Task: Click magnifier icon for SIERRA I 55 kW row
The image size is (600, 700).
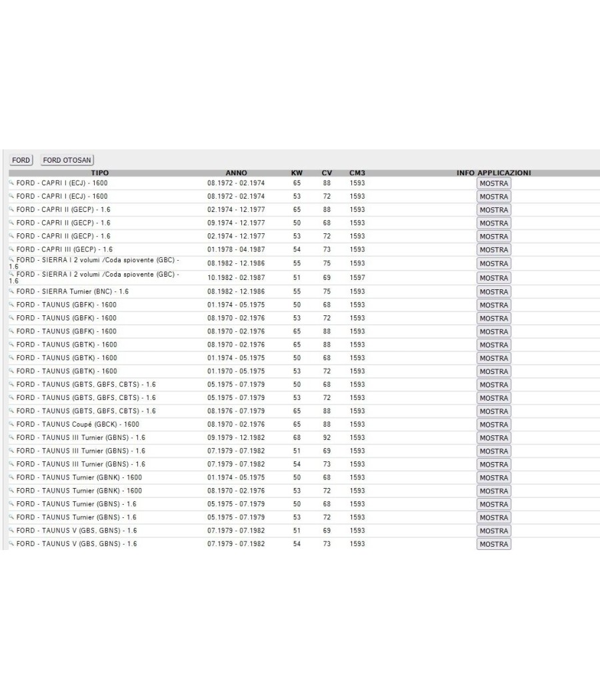Action: (11, 259)
